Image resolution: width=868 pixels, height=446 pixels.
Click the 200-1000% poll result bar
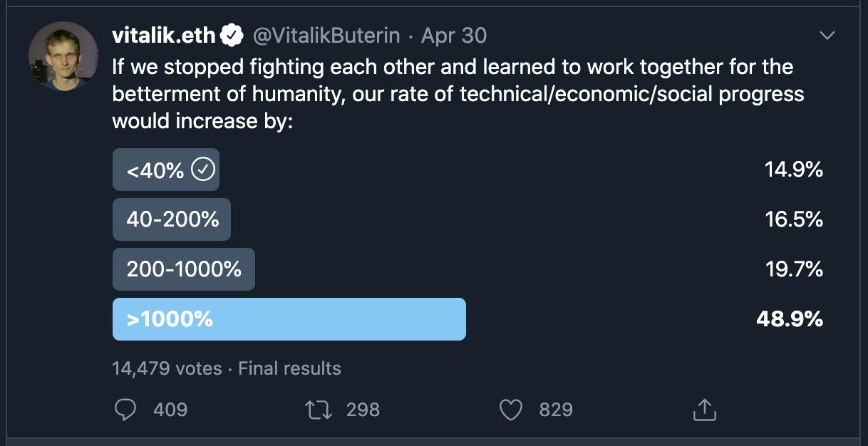[x=183, y=269]
